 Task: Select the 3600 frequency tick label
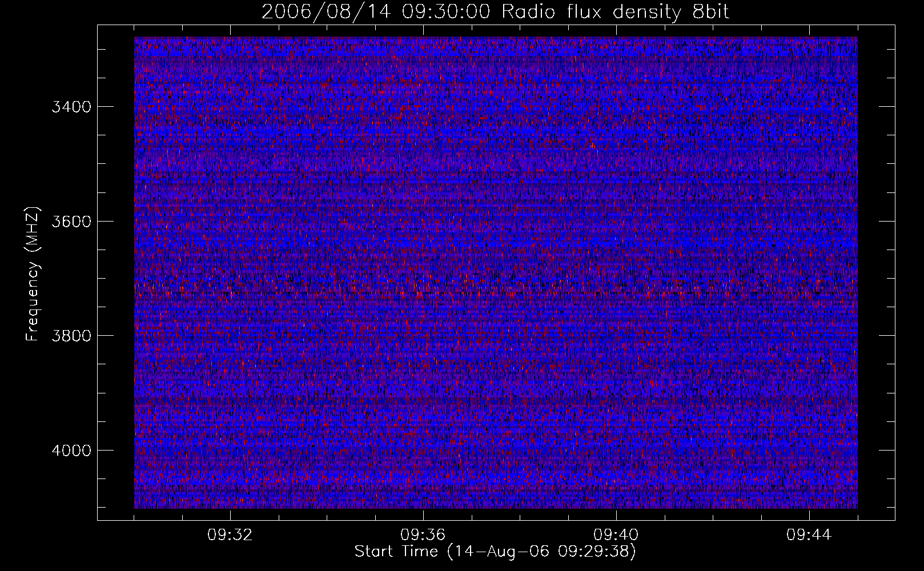[x=71, y=222]
